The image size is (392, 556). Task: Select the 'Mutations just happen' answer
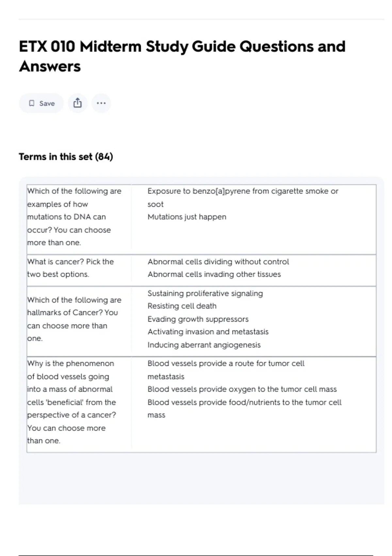187,217
